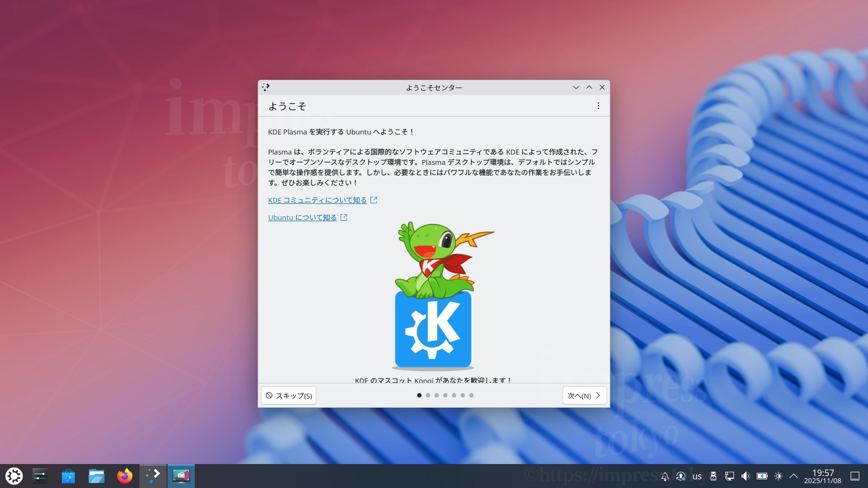Launch the Discover software store

(x=68, y=476)
